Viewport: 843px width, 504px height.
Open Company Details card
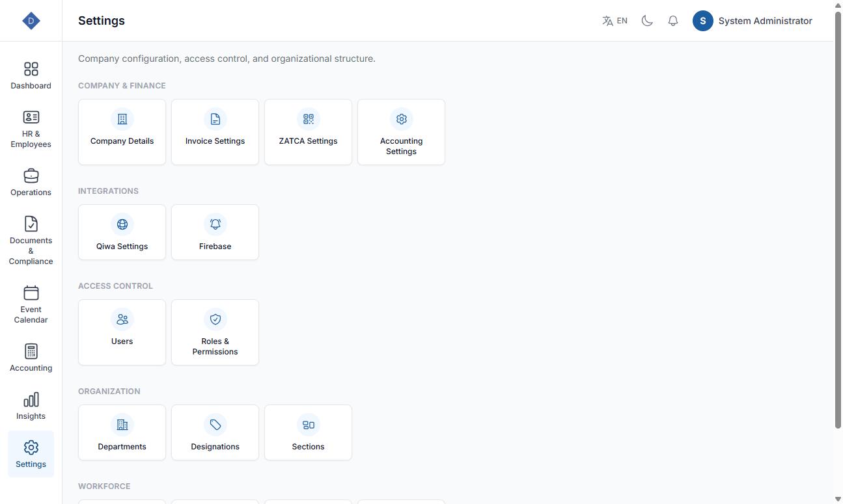[x=122, y=132]
